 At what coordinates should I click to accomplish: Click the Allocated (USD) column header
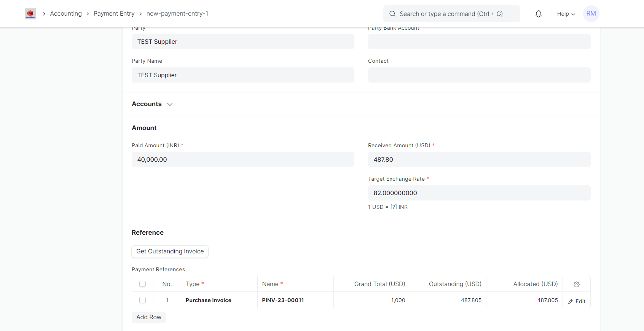[524, 284]
